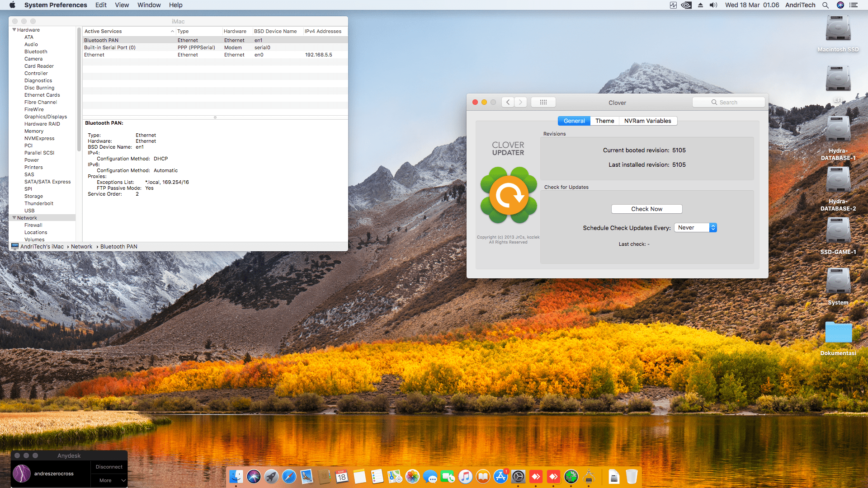Open Schedule Check Updates Every dropdown
Image resolution: width=868 pixels, height=488 pixels.
[x=695, y=228]
